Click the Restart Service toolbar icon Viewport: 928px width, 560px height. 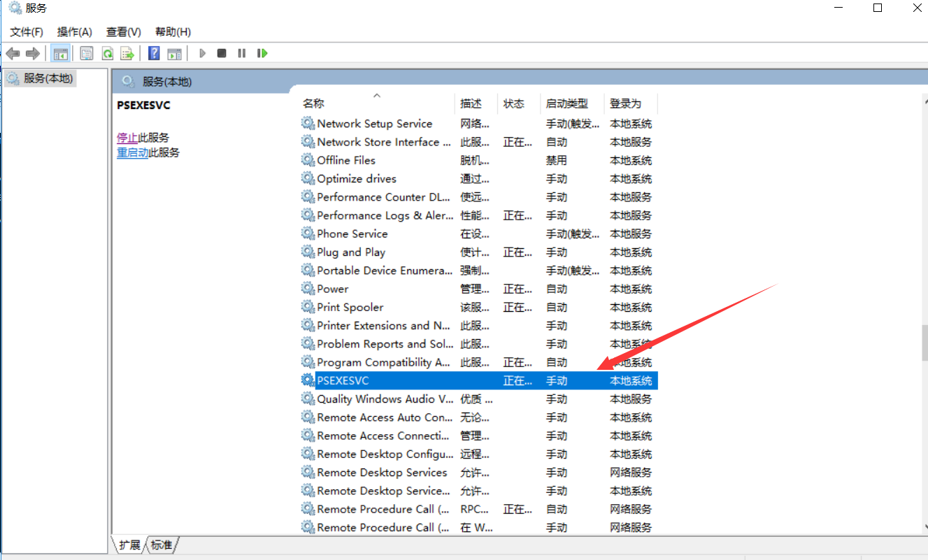click(x=262, y=53)
